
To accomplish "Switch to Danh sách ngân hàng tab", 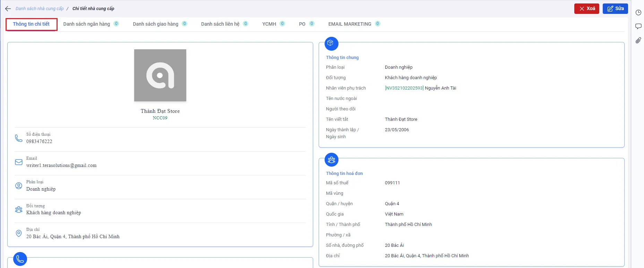I will (x=91, y=24).
